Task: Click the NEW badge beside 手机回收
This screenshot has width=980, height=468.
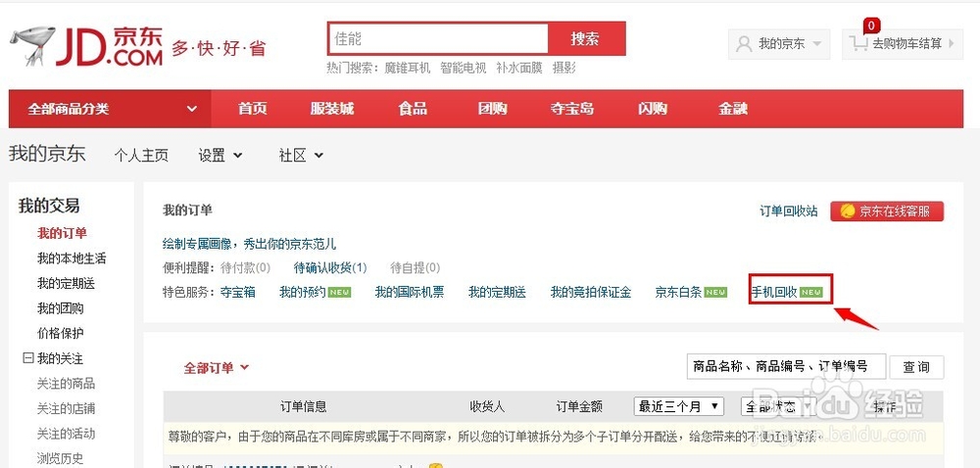Action: [x=811, y=292]
